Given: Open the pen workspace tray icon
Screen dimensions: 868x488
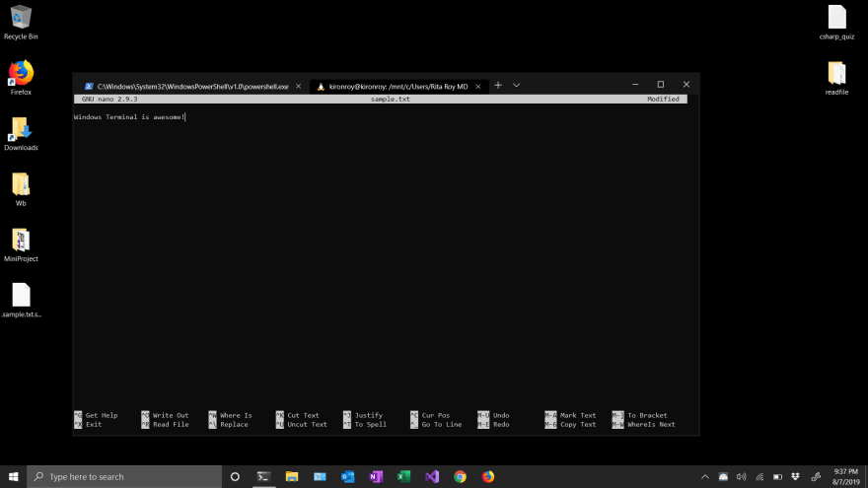Looking at the screenshot, I should tap(816, 476).
